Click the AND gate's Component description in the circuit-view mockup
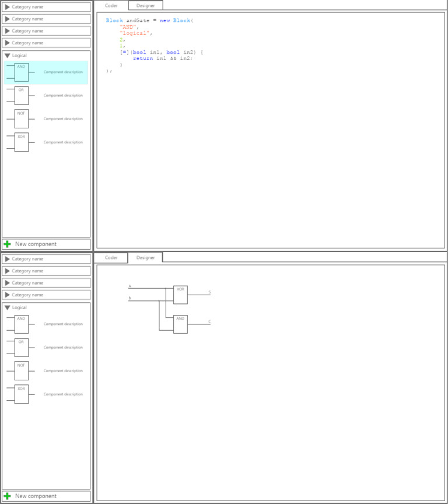448x504 pixels. point(63,324)
